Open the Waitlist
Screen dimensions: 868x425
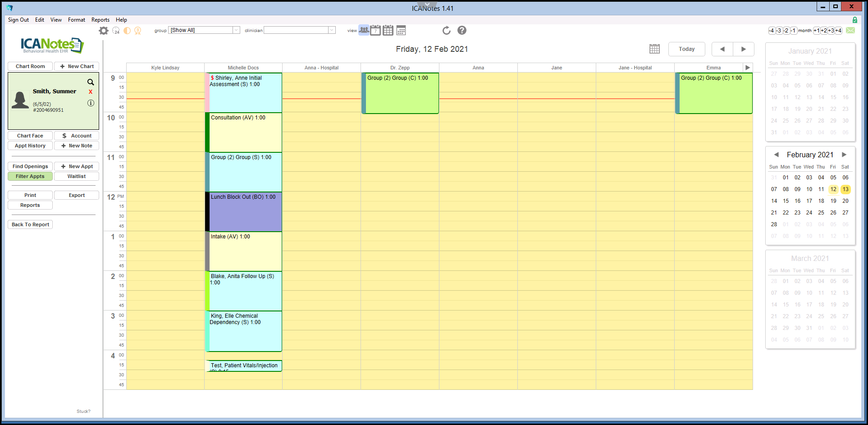[x=77, y=176]
